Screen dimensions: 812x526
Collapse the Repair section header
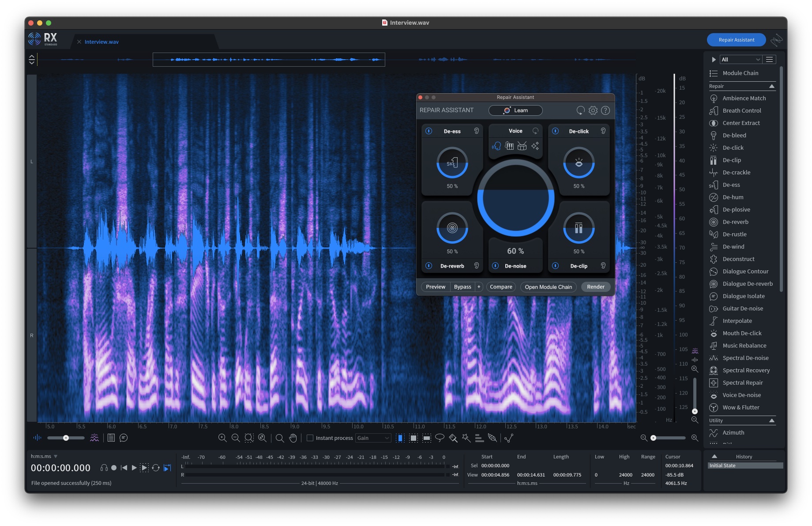772,86
